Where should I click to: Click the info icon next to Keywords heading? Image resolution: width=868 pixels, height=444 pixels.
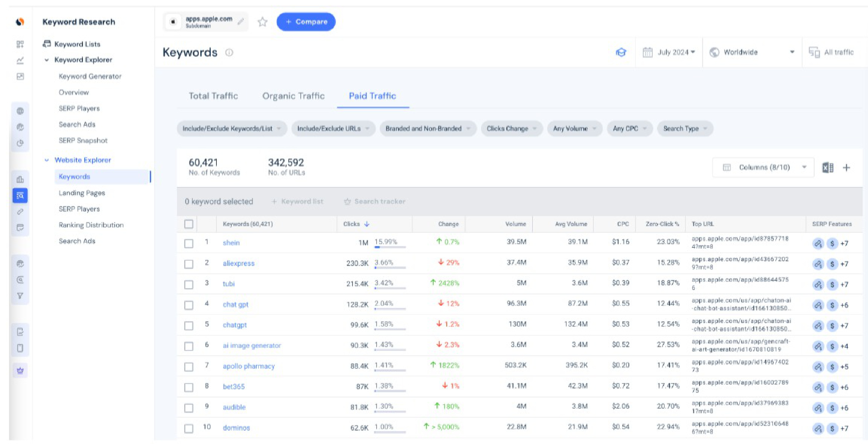(x=229, y=52)
